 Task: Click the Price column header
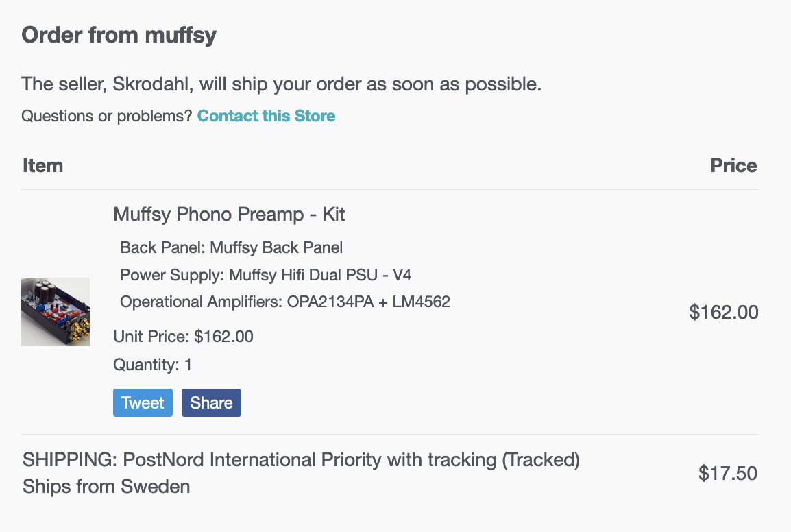pos(734,166)
